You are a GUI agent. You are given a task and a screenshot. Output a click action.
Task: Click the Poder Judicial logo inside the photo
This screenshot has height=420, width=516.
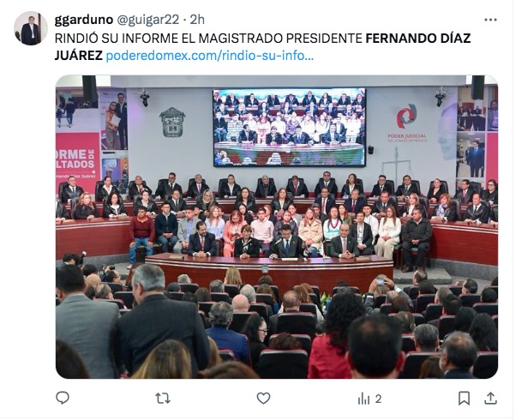(407, 123)
